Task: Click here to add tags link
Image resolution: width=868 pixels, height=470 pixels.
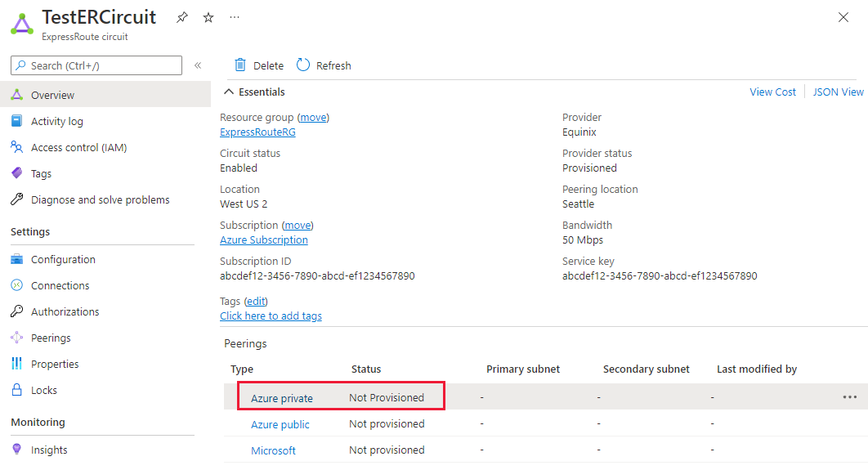Action: [x=271, y=316]
